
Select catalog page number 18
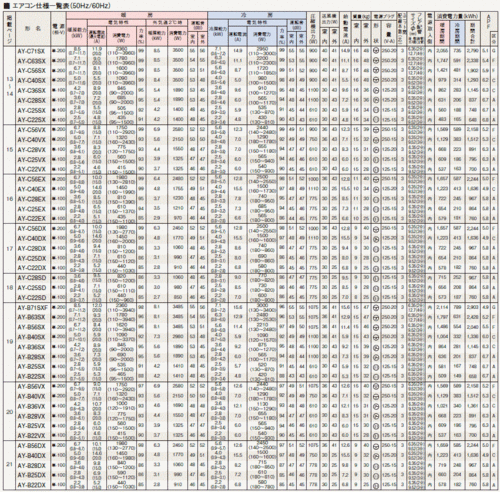click(10, 288)
